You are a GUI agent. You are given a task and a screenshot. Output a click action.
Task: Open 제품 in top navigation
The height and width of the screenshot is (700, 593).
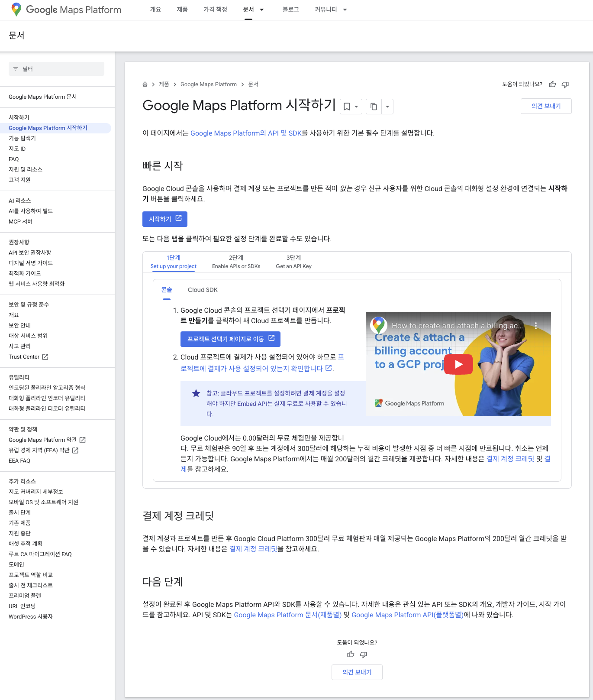click(x=182, y=10)
